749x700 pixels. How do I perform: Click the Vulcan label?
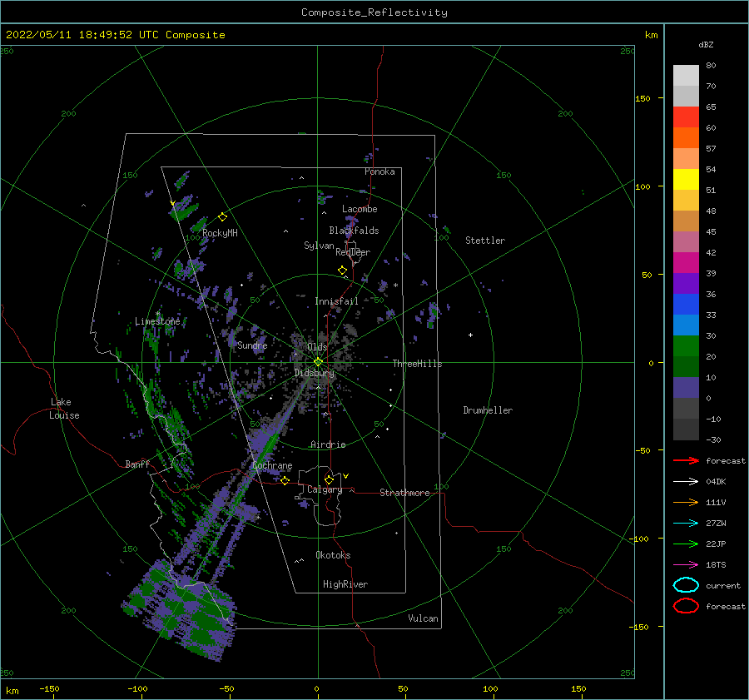point(423,618)
